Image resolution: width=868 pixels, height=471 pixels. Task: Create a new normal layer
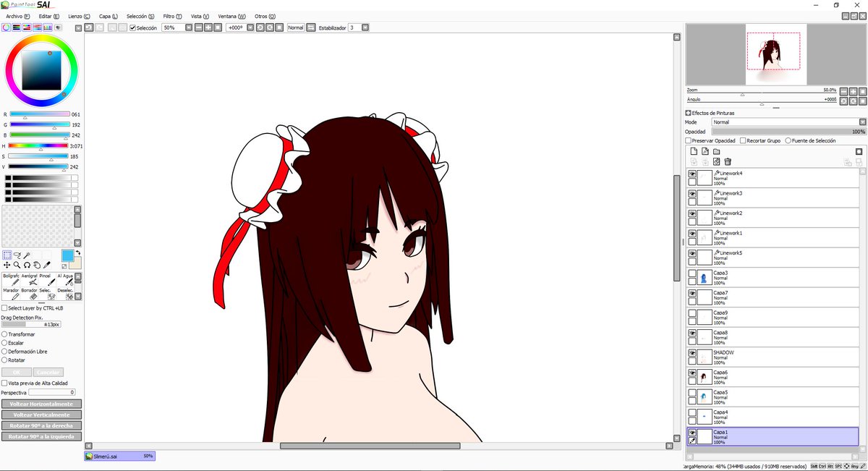pos(694,151)
